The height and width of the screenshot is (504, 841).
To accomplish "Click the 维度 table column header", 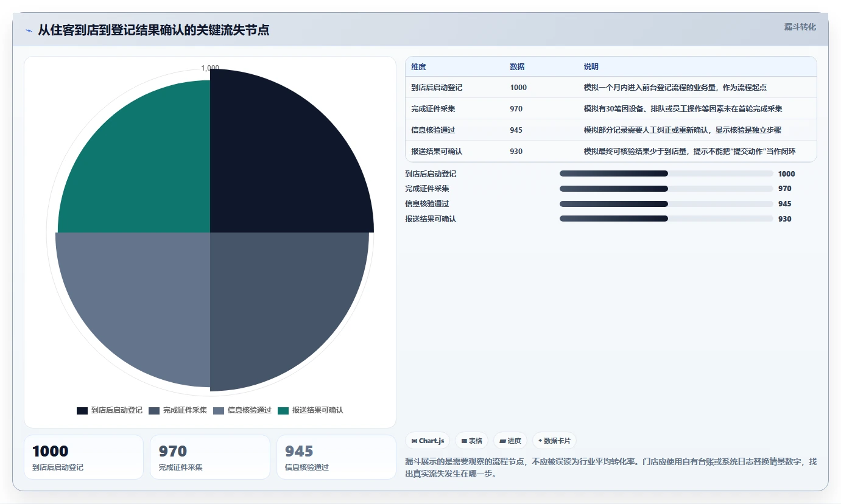I will pyautogui.click(x=419, y=67).
